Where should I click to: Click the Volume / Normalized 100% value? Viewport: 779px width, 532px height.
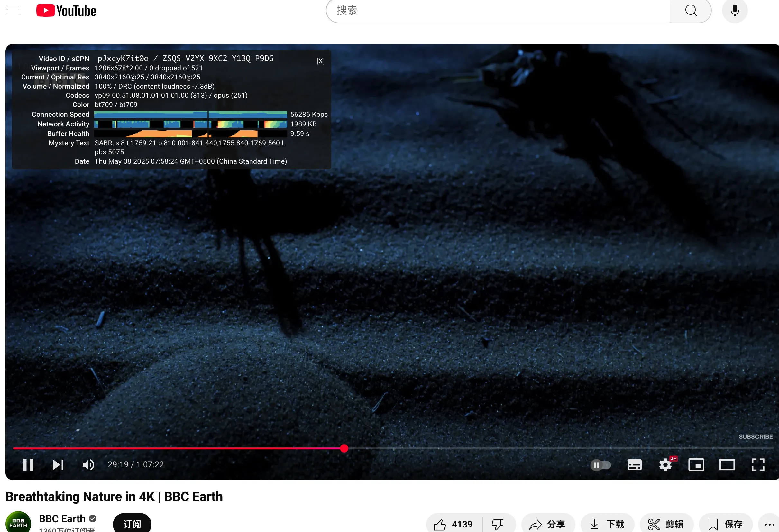pos(154,87)
